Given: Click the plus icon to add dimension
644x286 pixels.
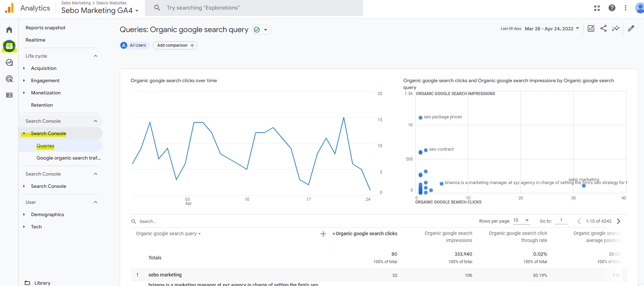Looking at the screenshot, I should [x=323, y=234].
